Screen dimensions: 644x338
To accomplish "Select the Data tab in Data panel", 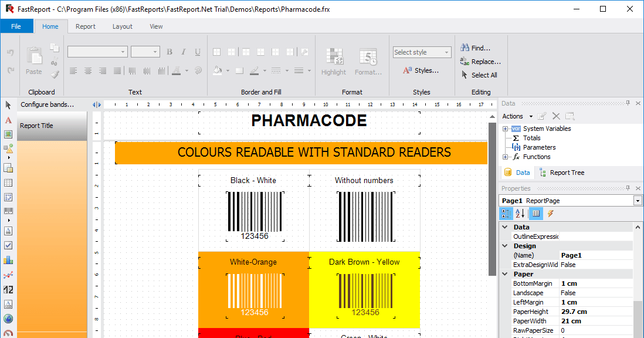I will 517,173.
